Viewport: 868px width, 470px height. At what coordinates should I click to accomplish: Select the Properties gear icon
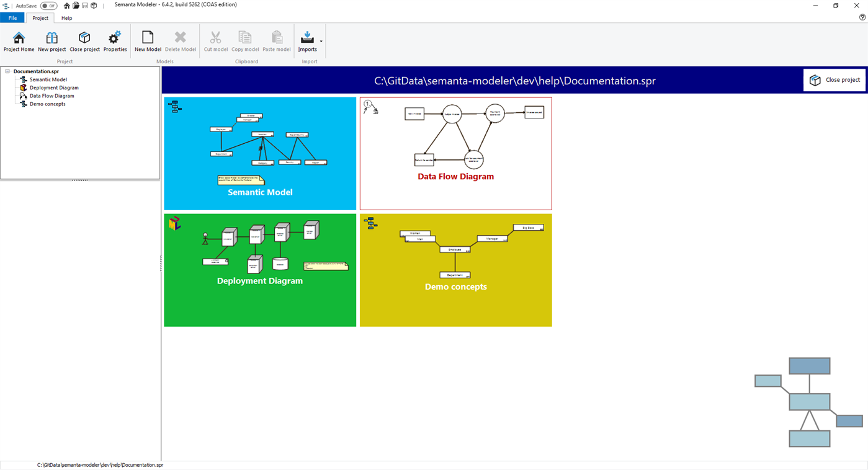115,41
